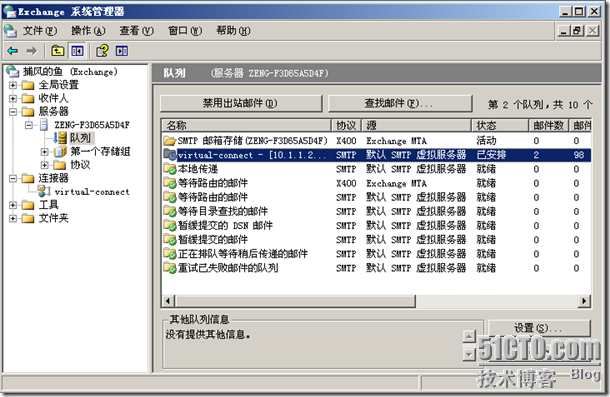Viewport: 610px width, 397px height.
Task: Click the ZENG-F3D65A5D4F server icon in tree
Action: 44,125
